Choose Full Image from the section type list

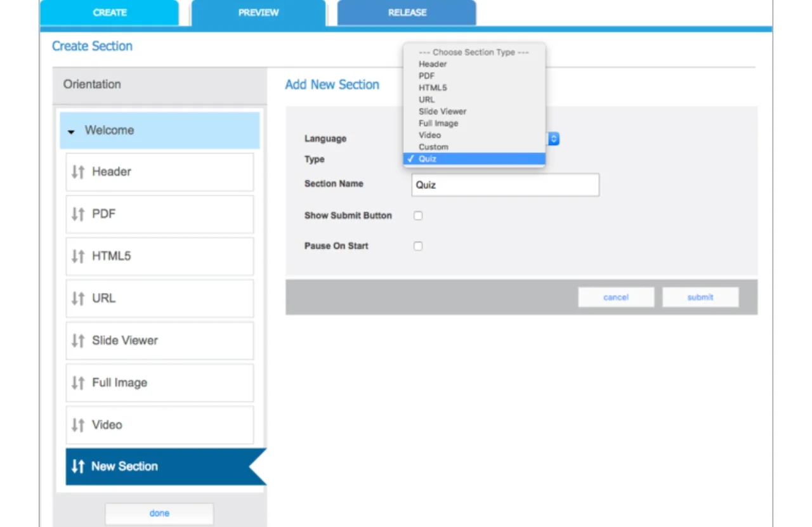(x=475, y=123)
